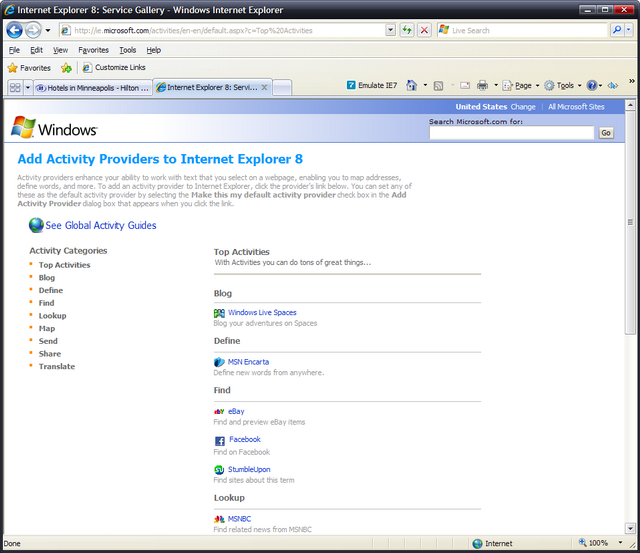Refresh the page with the green arrows icon
640x553 pixels.
[x=407, y=30]
